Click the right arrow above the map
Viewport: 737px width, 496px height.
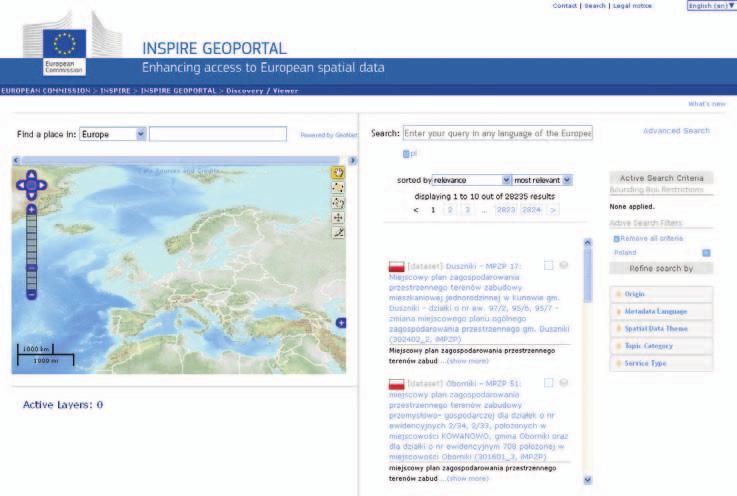(353, 160)
